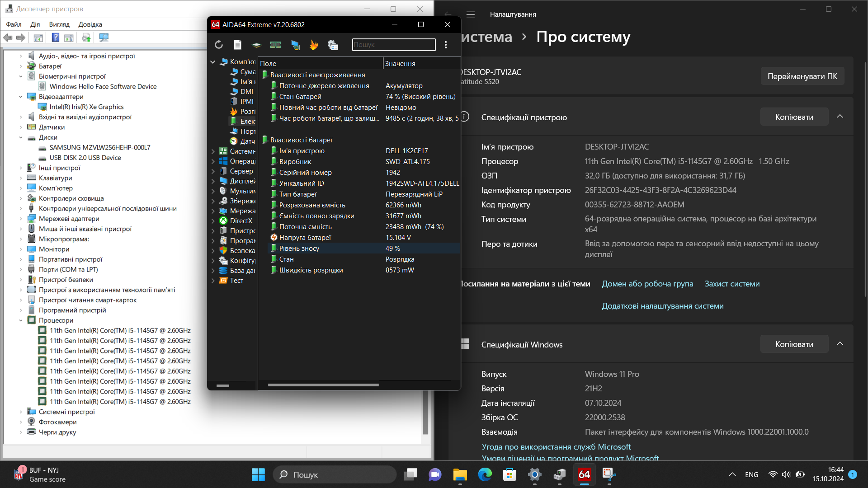
Task: Open Захист системи link
Action: pos(732,284)
